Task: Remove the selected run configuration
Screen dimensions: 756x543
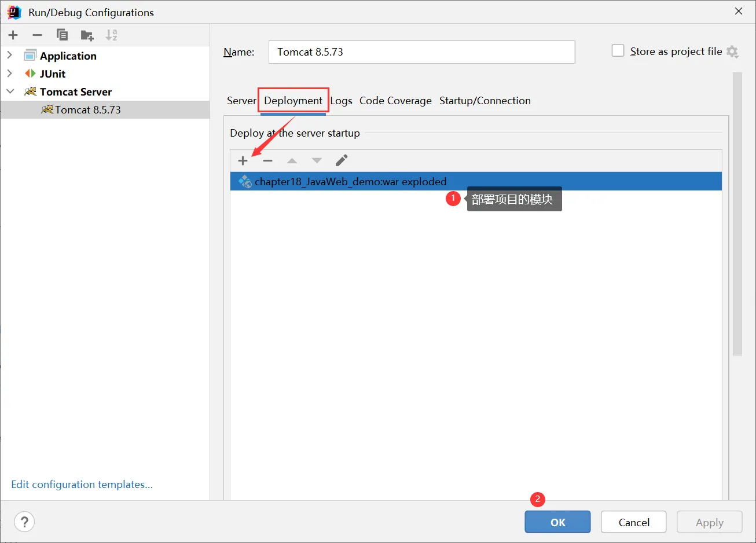Action: [38, 35]
